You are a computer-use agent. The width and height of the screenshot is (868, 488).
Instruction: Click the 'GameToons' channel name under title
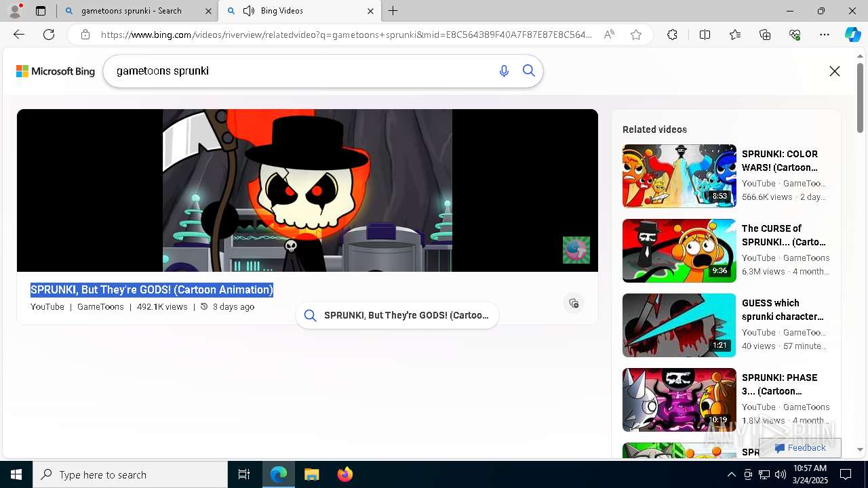pyautogui.click(x=100, y=307)
